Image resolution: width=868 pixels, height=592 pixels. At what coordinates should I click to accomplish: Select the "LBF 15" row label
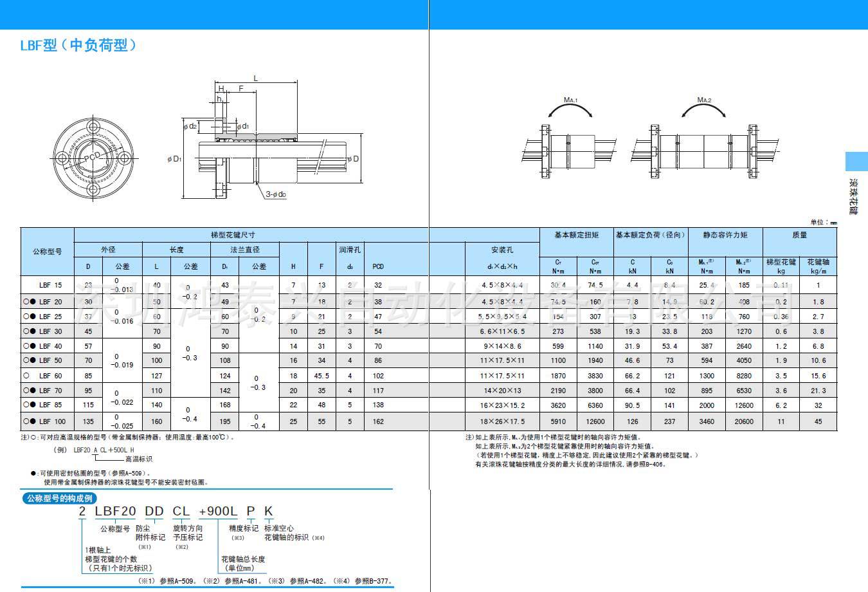tap(51, 285)
